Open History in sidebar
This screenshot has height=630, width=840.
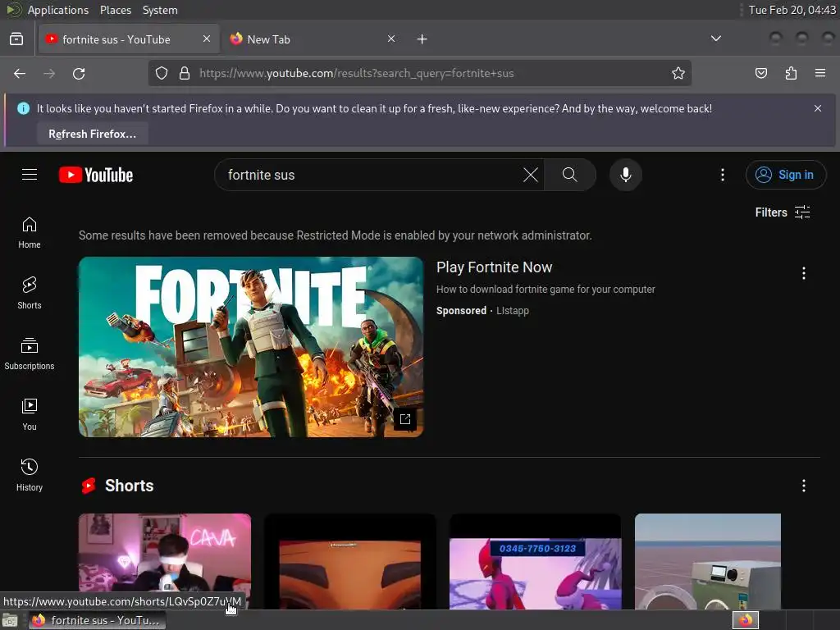click(x=30, y=475)
